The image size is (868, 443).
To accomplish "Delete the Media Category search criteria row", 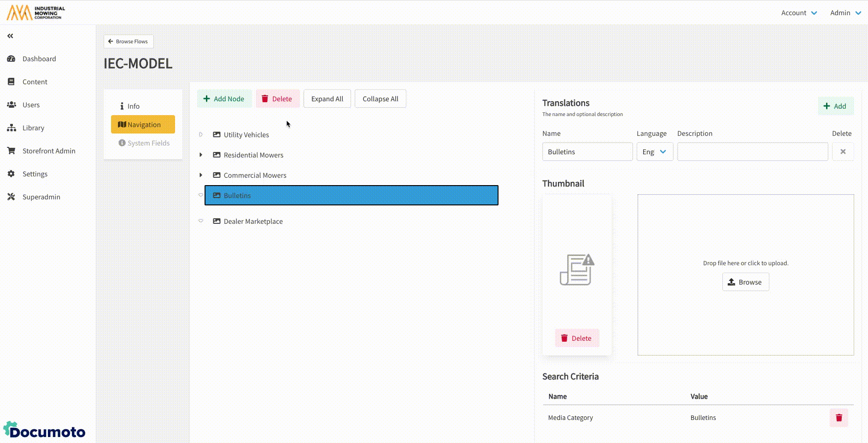I will (839, 418).
